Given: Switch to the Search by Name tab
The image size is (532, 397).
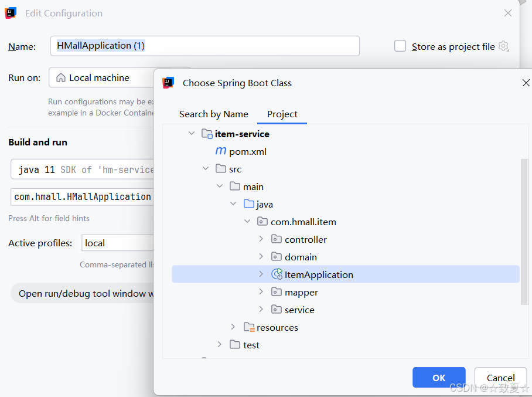Looking at the screenshot, I should coord(214,114).
